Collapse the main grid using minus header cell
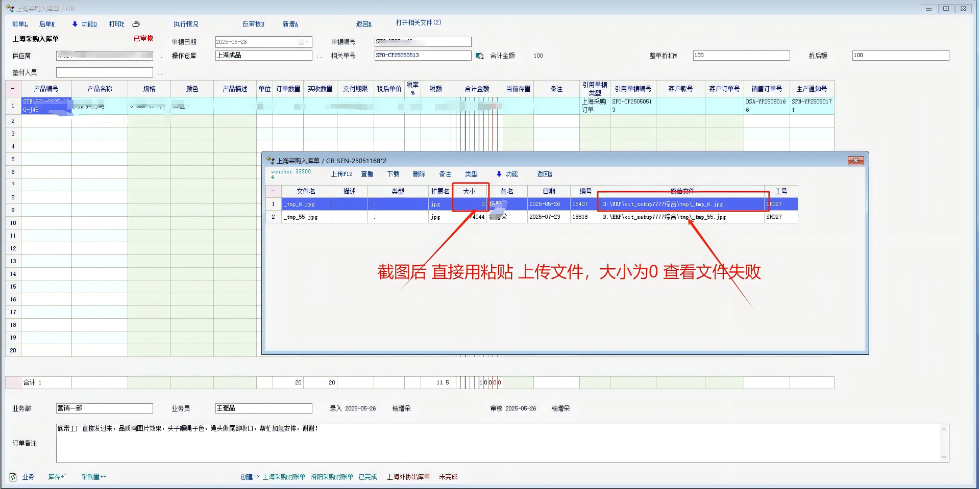Viewport: 980px width, 489px height. pos(13,89)
